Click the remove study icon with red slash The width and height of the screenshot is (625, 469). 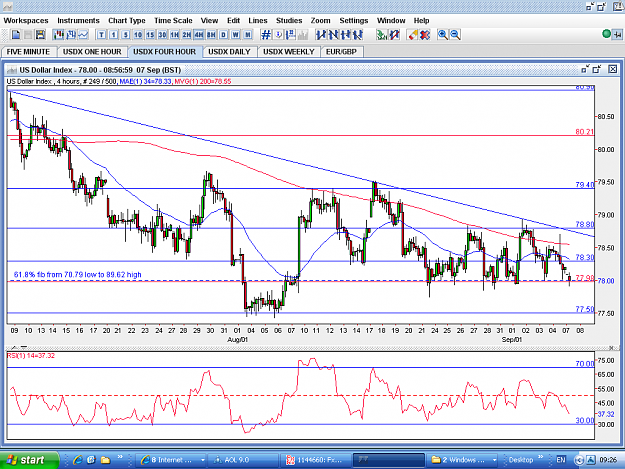[x=394, y=35]
